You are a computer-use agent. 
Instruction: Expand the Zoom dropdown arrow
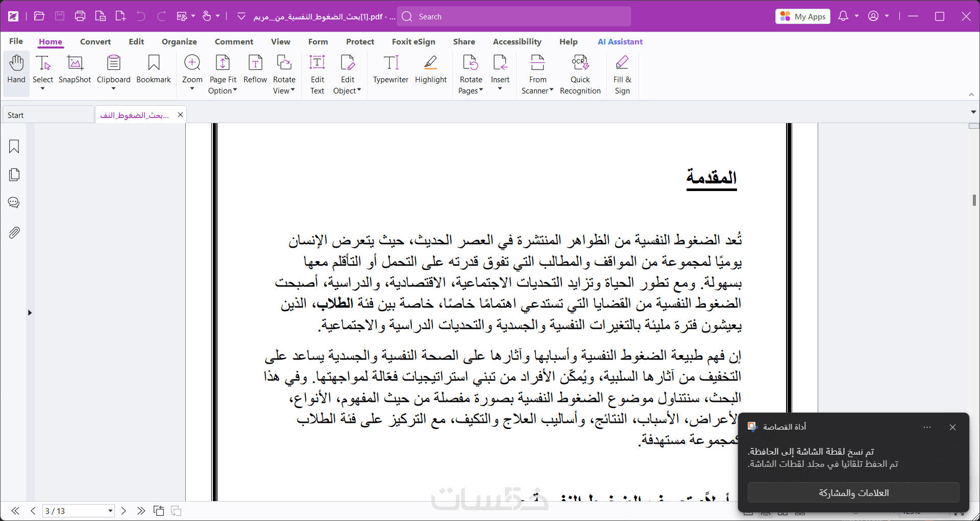click(192, 89)
